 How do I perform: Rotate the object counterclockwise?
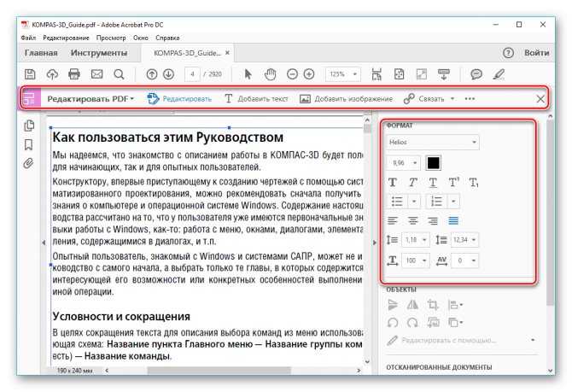pos(393,323)
